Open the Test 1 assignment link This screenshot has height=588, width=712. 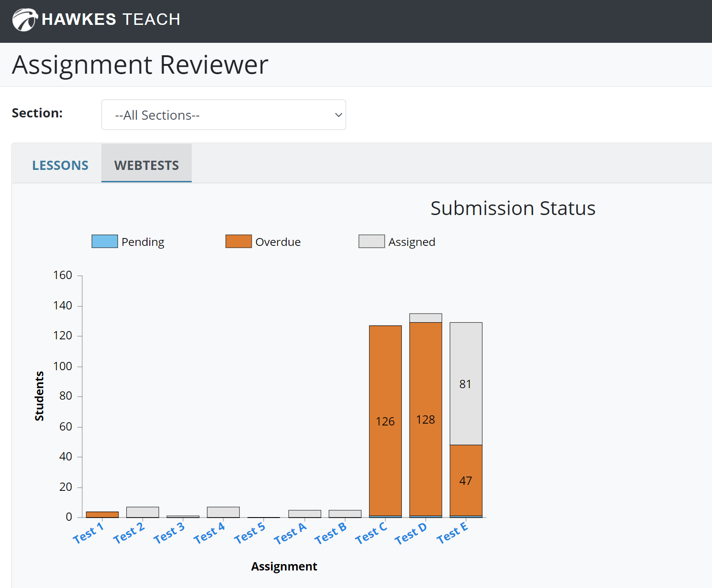point(88,533)
